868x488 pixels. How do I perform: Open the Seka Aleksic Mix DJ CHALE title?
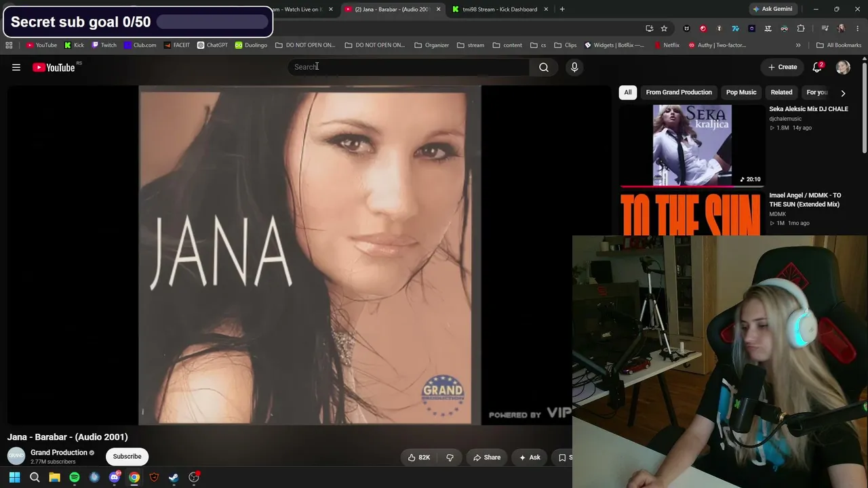[x=808, y=109]
